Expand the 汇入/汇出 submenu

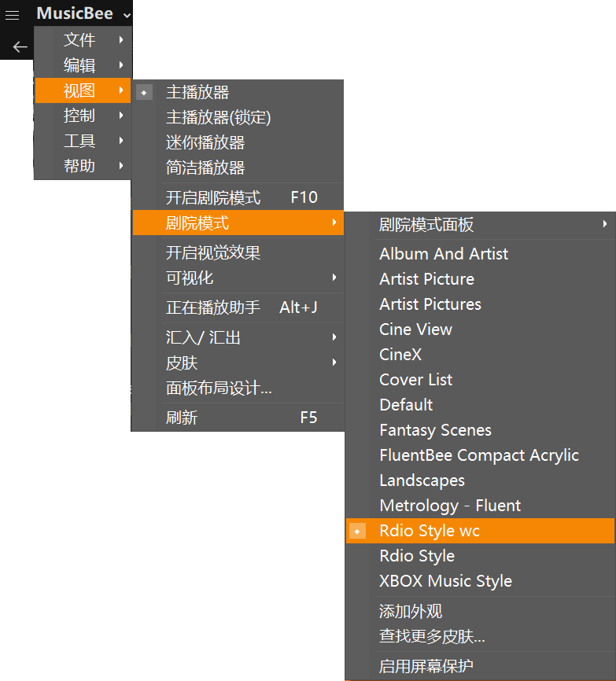238,337
